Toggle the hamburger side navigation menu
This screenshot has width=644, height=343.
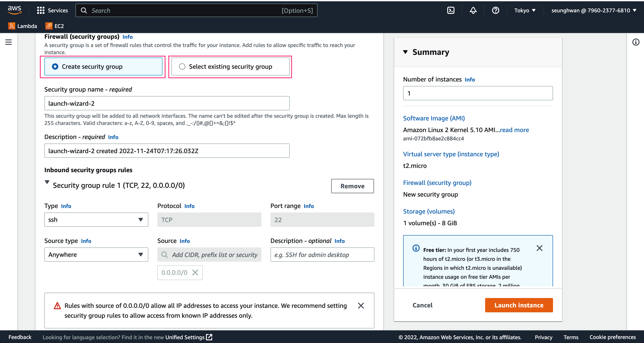click(x=9, y=42)
